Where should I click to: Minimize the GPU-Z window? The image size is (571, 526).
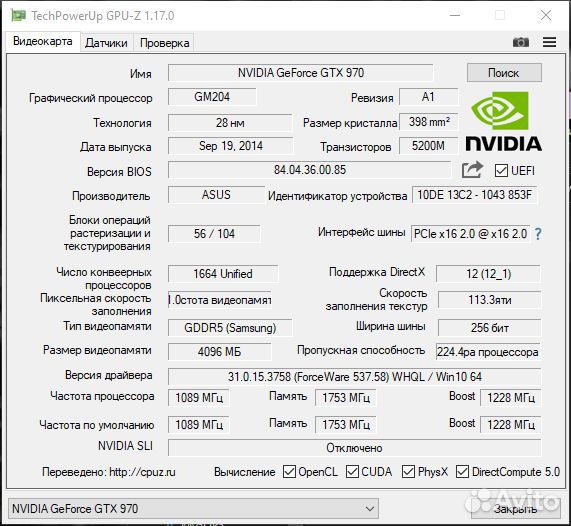coord(455,15)
